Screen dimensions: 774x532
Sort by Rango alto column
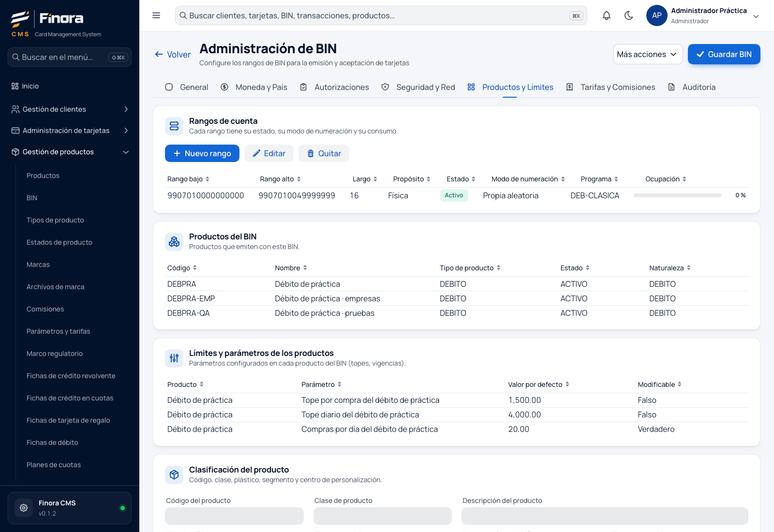281,179
